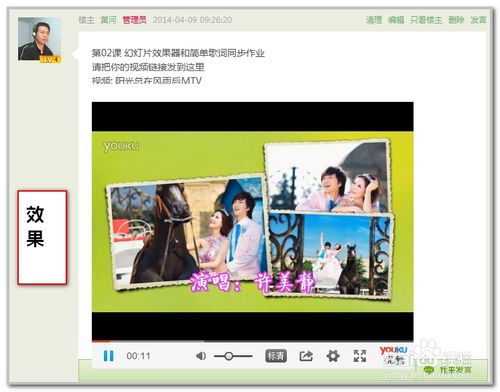Open the poster's avatar photo

pos(39,40)
